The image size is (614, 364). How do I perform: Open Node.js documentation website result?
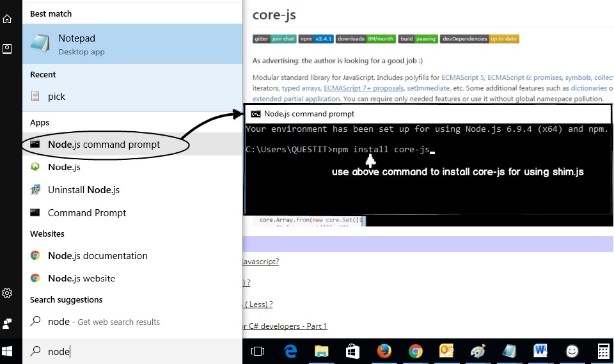[x=97, y=256]
